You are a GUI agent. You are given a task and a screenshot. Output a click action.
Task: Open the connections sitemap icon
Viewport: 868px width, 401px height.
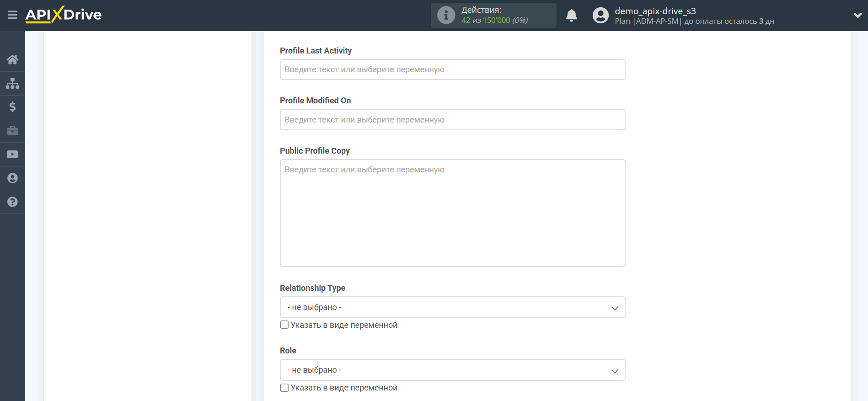click(12, 83)
